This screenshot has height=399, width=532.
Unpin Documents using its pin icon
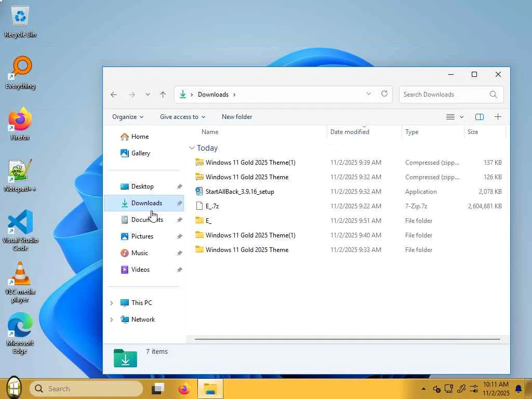(179, 220)
